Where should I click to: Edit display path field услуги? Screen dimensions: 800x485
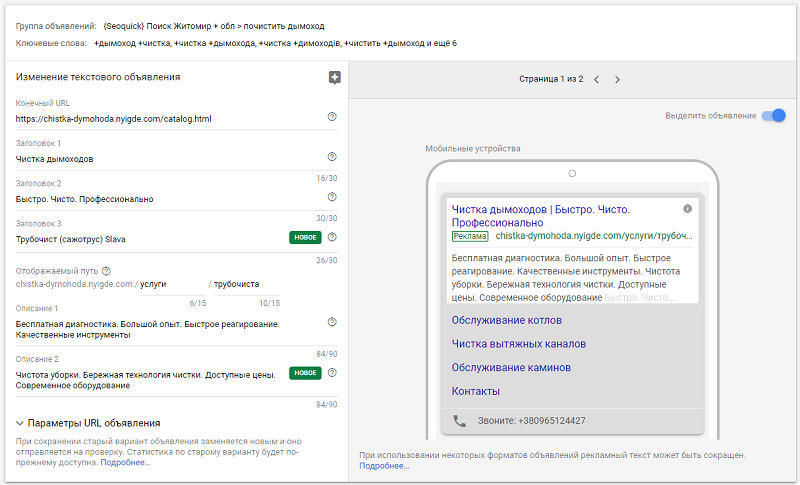(x=173, y=284)
